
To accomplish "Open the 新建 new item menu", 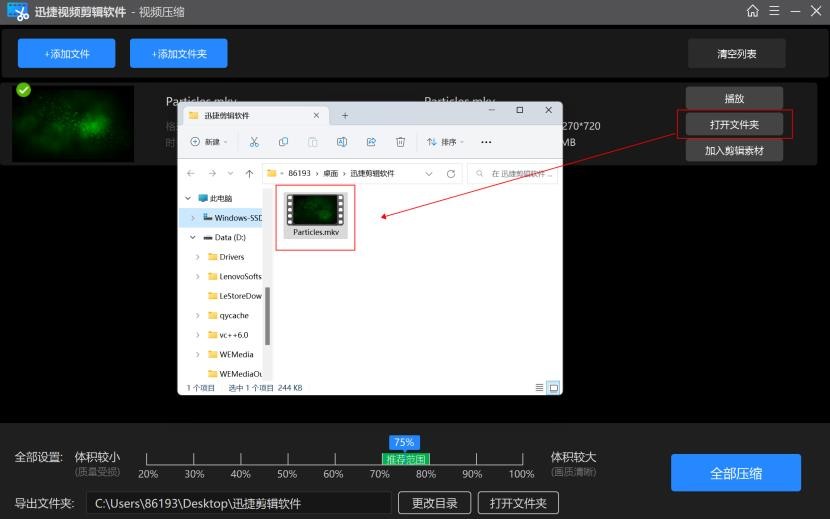I will tap(209, 142).
